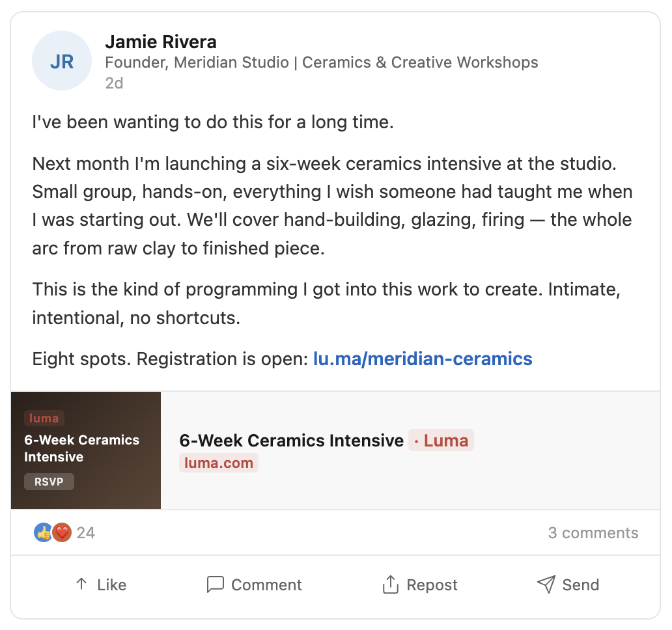Click the thumbs-up reaction icon
Viewport: 672px width, 630px height.
[43, 532]
